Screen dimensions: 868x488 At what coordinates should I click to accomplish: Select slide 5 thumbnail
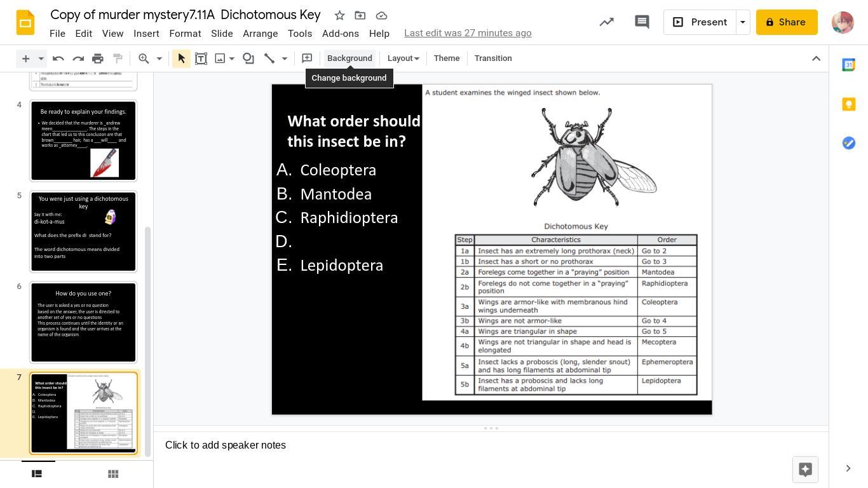click(x=83, y=231)
